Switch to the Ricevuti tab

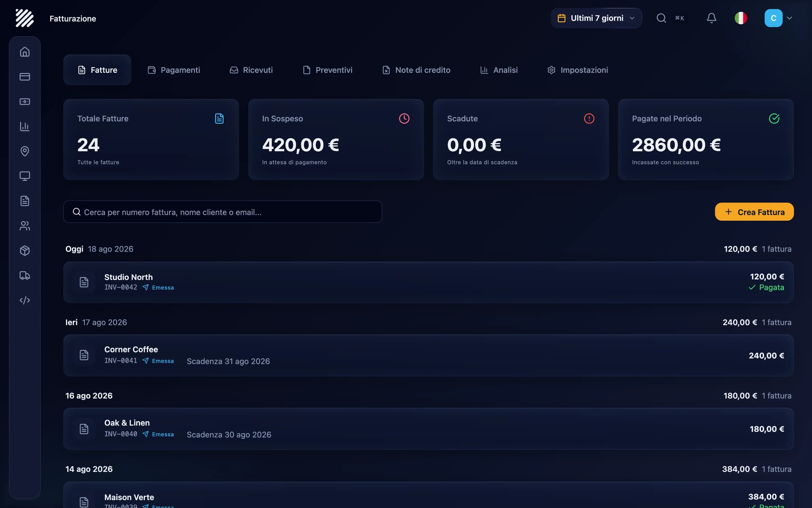[x=251, y=70]
